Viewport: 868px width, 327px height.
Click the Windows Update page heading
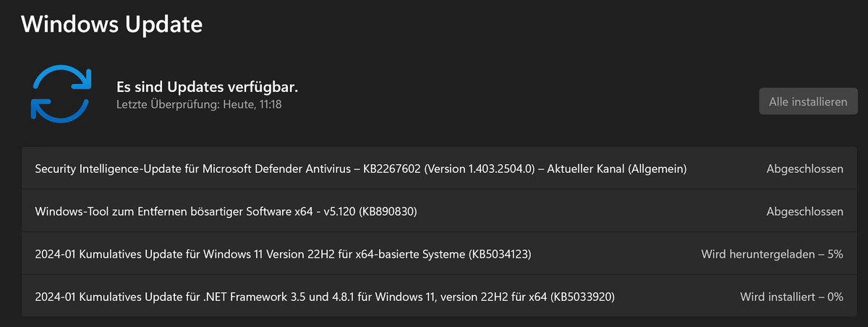(x=111, y=25)
